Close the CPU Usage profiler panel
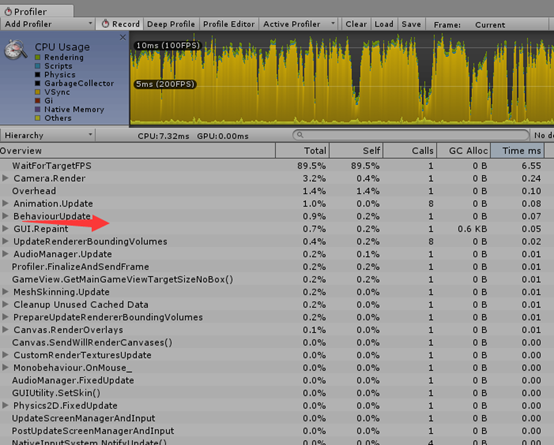 (x=123, y=37)
